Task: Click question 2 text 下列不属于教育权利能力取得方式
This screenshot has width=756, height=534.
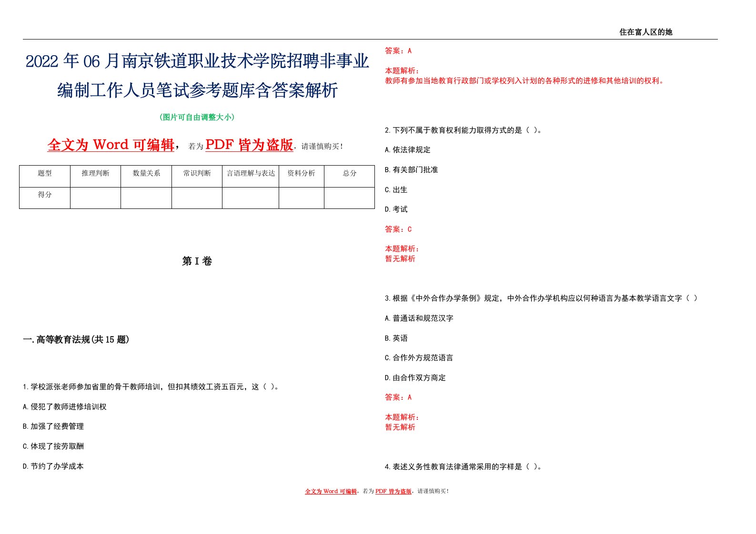Action: click(464, 130)
